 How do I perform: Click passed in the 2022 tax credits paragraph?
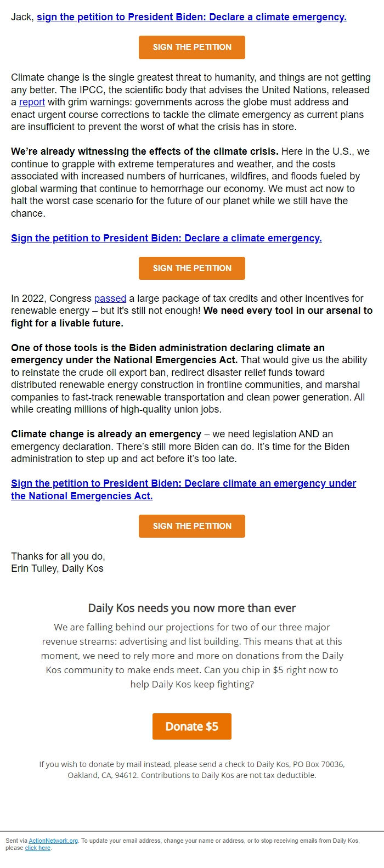tap(110, 298)
